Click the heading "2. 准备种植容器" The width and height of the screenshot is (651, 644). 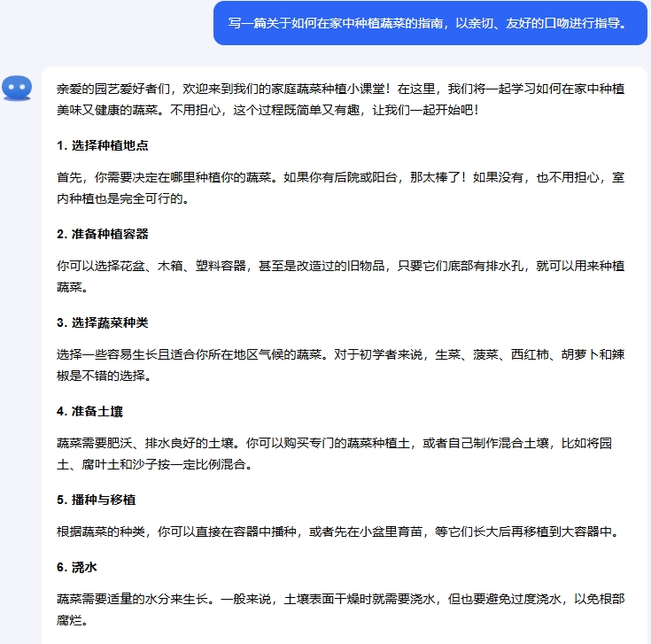click(102, 234)
